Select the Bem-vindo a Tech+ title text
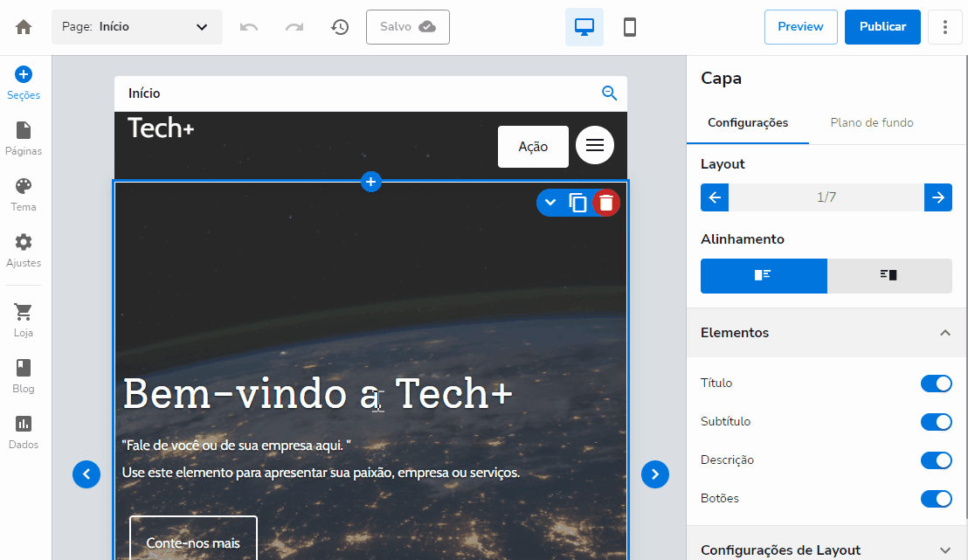The height and width of the screenshot is (560, 968). 318,393
